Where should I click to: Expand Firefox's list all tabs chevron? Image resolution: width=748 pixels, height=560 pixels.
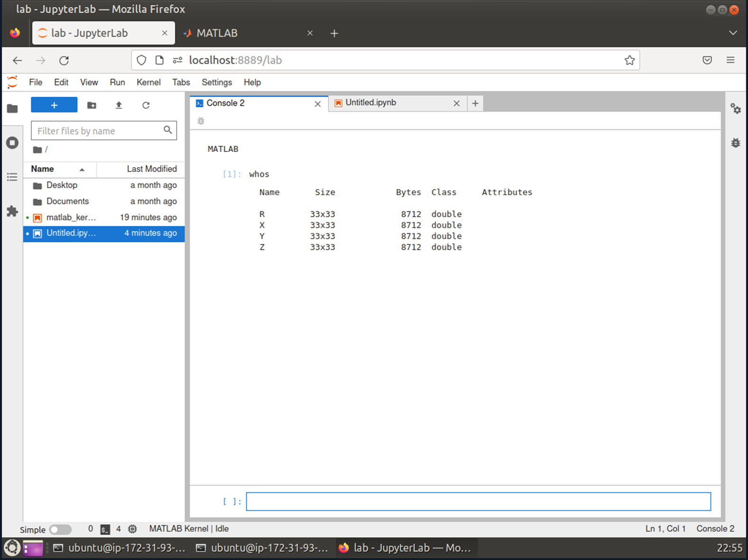coord(733,33)
